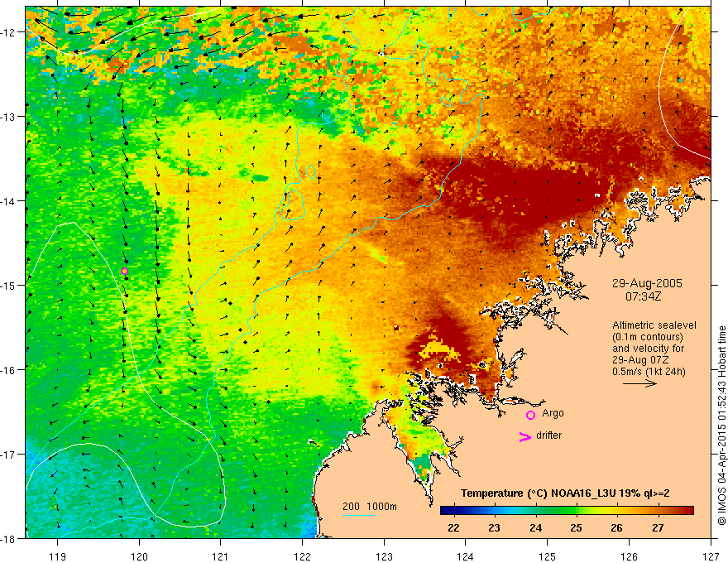This screenshot has height=563, width=728.
Task: Click the IMOS copyright timestamp text
Action: (721, 426)
